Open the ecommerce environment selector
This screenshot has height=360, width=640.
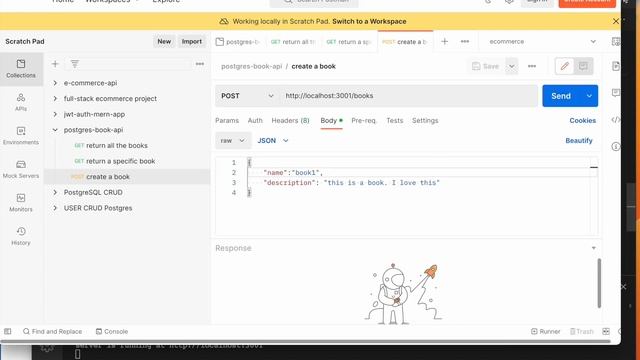542,41
